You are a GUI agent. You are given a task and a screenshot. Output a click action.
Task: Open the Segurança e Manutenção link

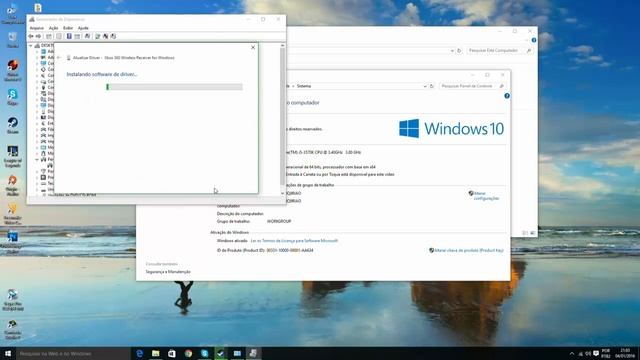tap(168, 272)
